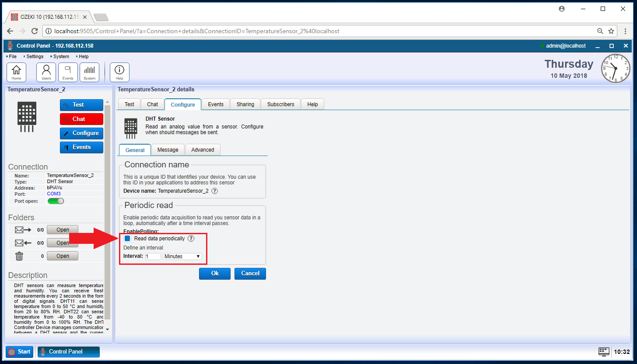Open Events from the top toolbar icon
The width and height of the screenshot is (637, 364).
68,72
